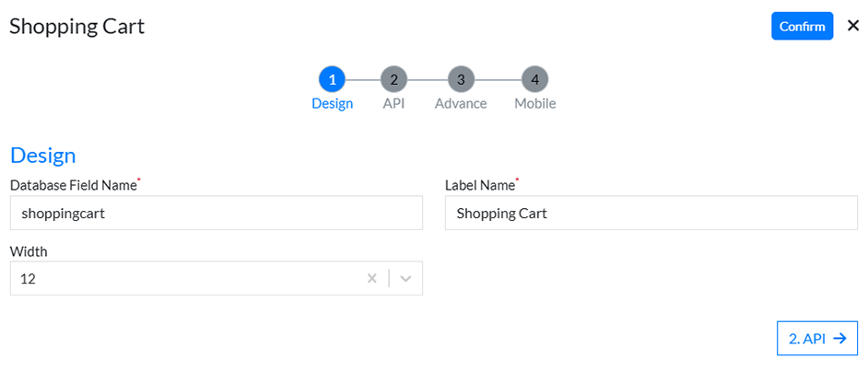The width and height of the screenshot is (868, 371).
Task: Click the Width label text
Action: 29,251
